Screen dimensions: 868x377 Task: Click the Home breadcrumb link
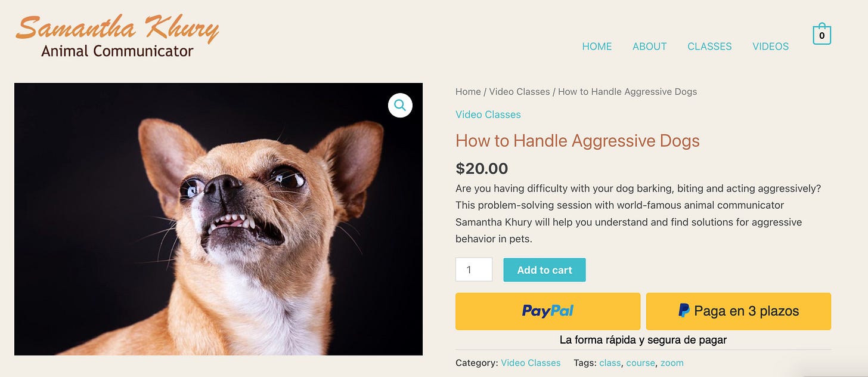pos(468,92)
